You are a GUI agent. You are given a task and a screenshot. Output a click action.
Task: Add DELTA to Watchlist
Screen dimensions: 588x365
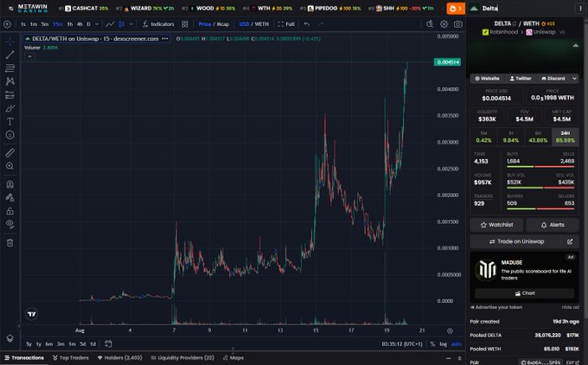(497, 225)
